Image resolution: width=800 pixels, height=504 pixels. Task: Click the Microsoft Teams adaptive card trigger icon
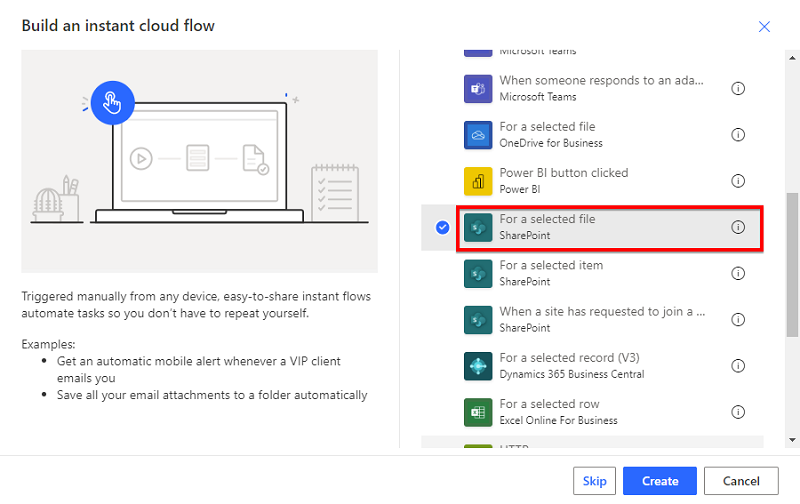tap(478, 89)
